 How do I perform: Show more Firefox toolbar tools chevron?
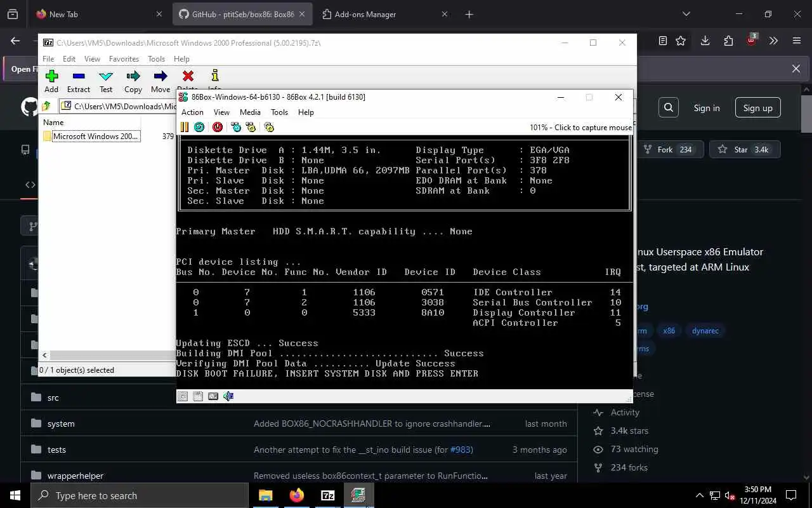[774, 41]
